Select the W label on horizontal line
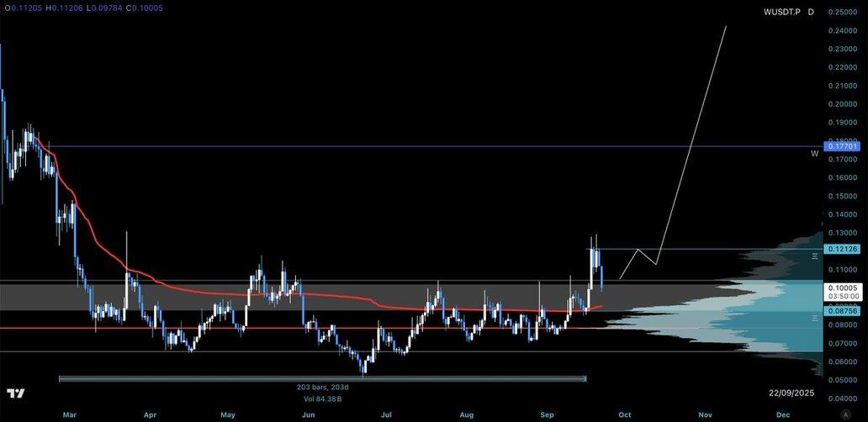Screen dimensions: 868x422 tap(814, 154)
